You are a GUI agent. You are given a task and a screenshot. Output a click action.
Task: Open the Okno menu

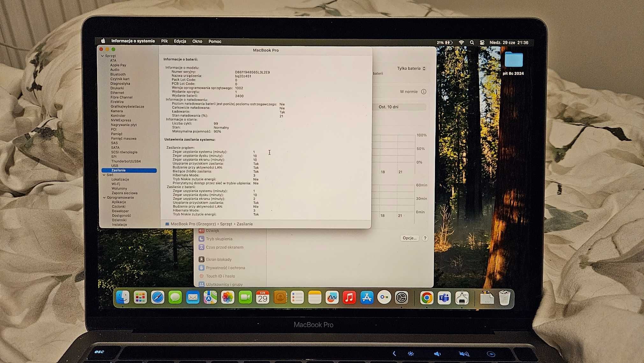click(197, 41)
